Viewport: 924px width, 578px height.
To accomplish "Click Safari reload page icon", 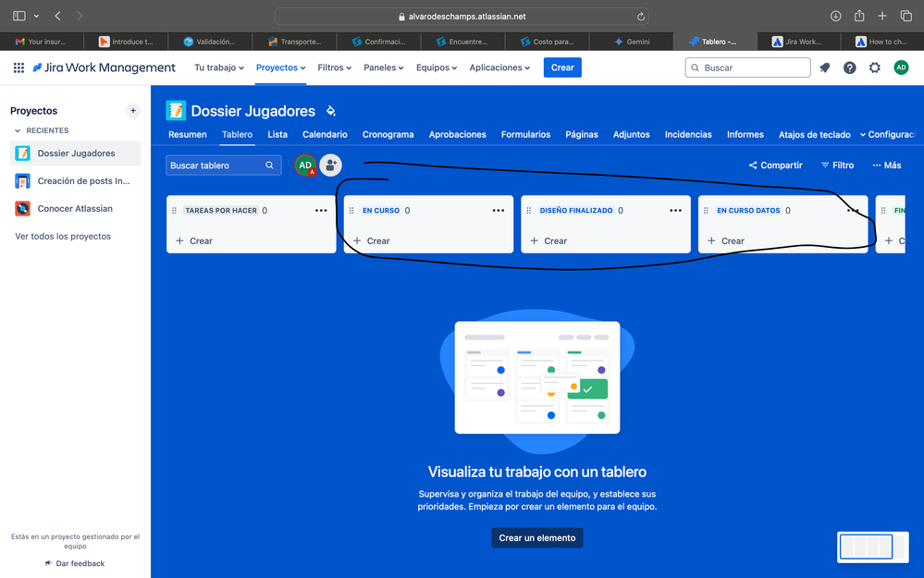I will point(641,17).
